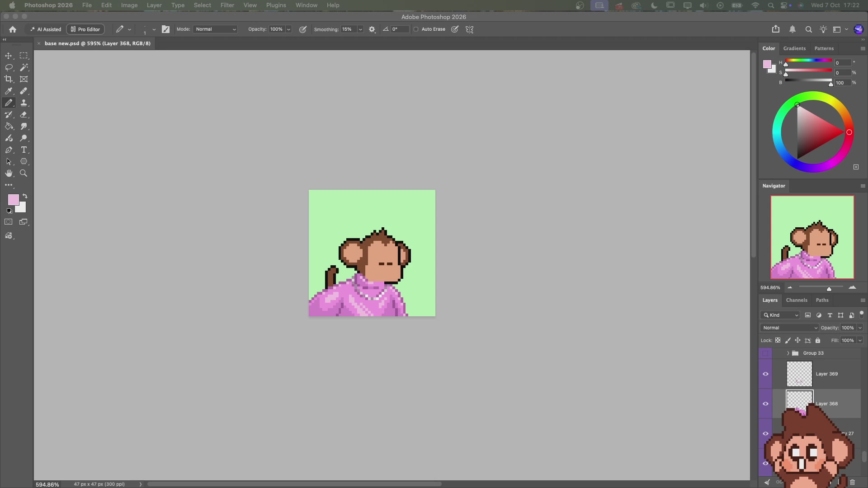Open the layer blend mode Normal dropdown
Viewport: 868px width, 488px height.
(790, 328)
